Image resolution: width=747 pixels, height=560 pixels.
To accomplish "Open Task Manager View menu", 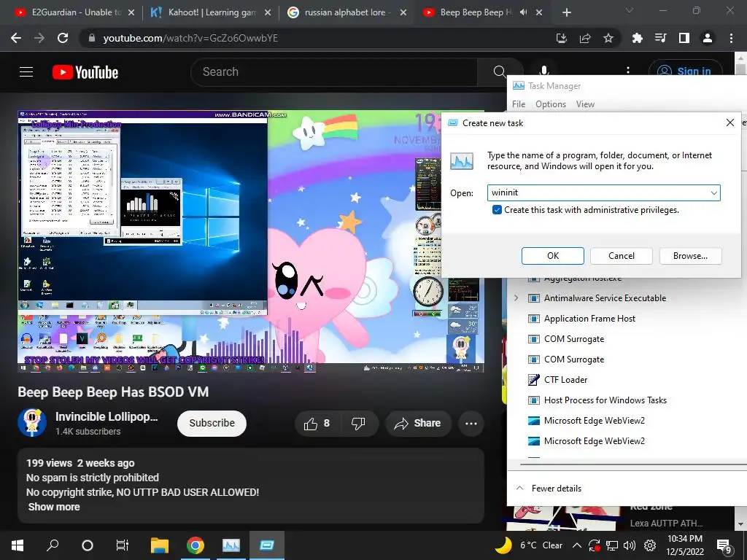I will [x=585, y=104].
